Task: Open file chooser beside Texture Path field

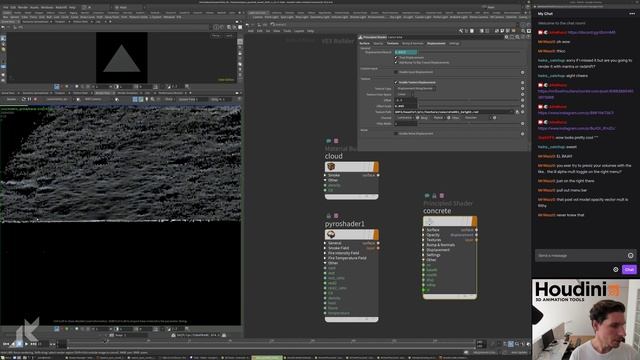Action: point(517,112)
